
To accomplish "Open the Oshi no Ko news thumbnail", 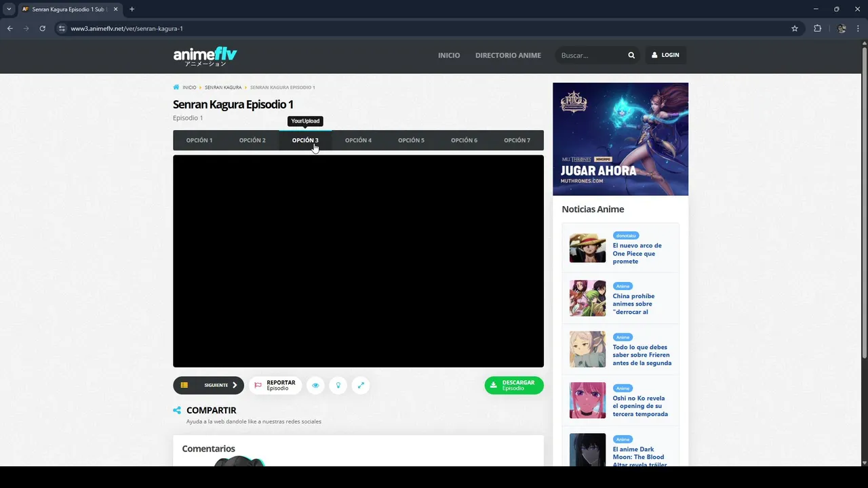I will (x=587, y=400).
